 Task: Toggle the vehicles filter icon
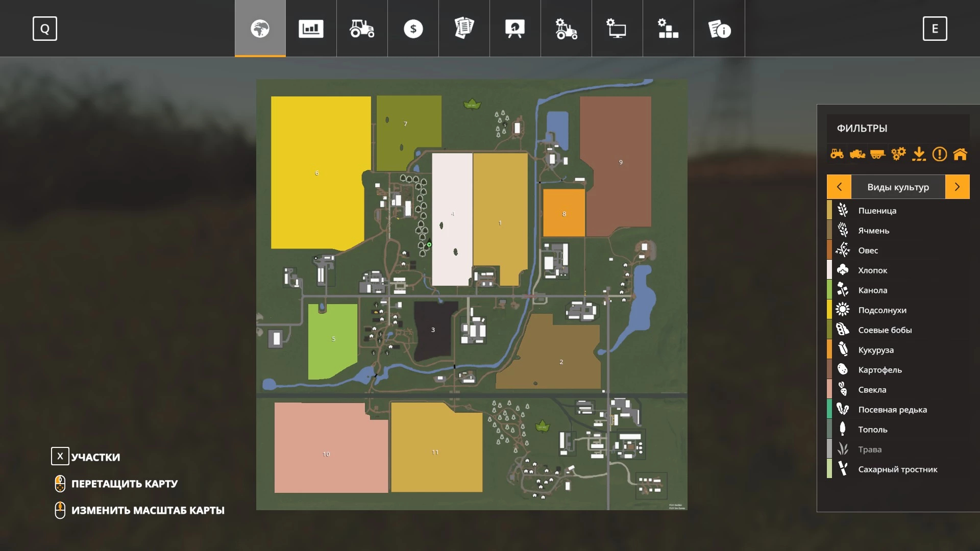(837, 154)
